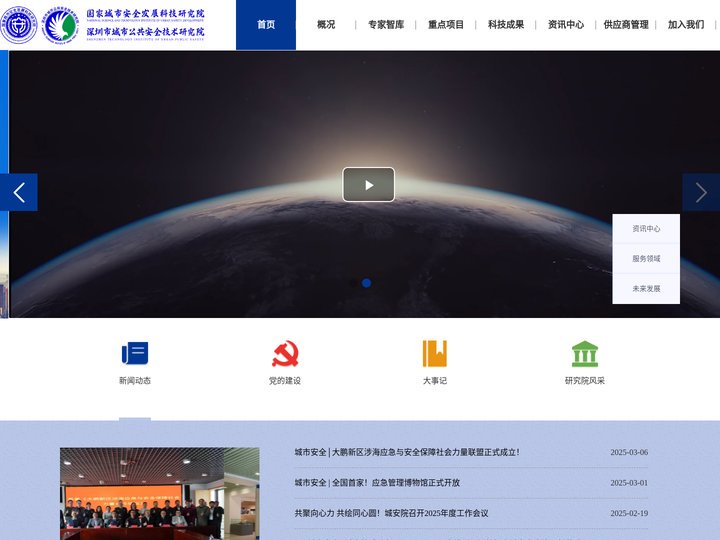Screen dimensions: 720x540
Task: Click the bird emblem logo
Action: tap(60, 26)
